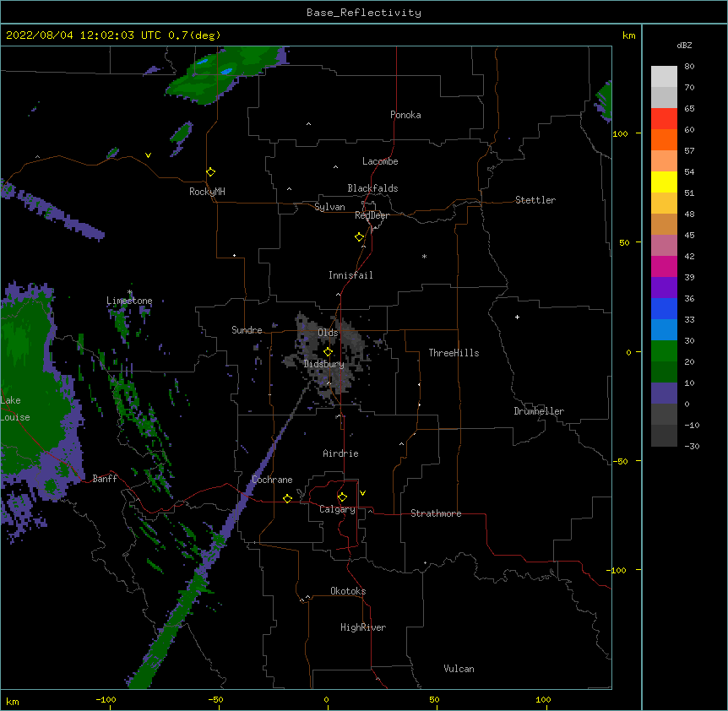Pick the dusty pink 45-42 dBZ swatch
The width and height of the screenshot is (728, 711).
pyautogui.click(x=664, y=246)
